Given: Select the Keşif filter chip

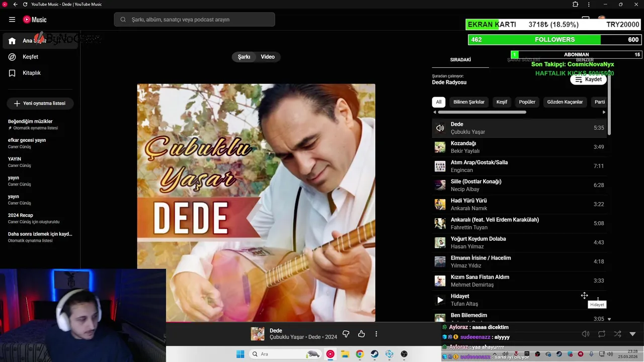Looking at the screenshot, I should 502,102.
